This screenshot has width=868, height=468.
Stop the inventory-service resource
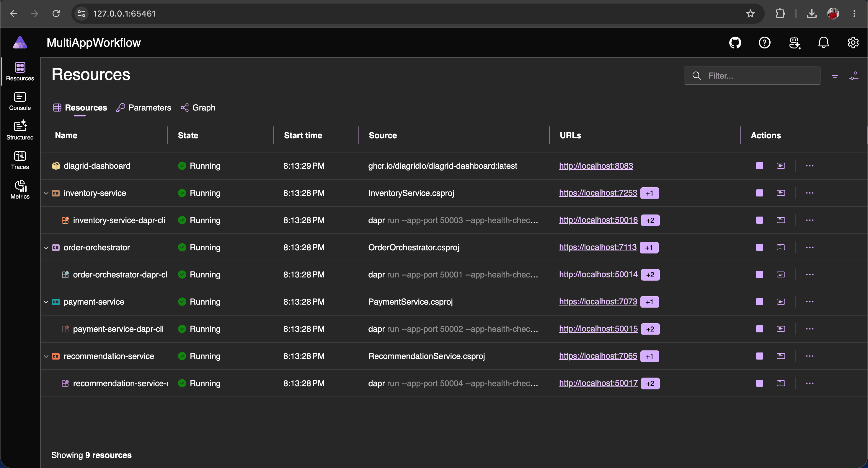(759, 193)
